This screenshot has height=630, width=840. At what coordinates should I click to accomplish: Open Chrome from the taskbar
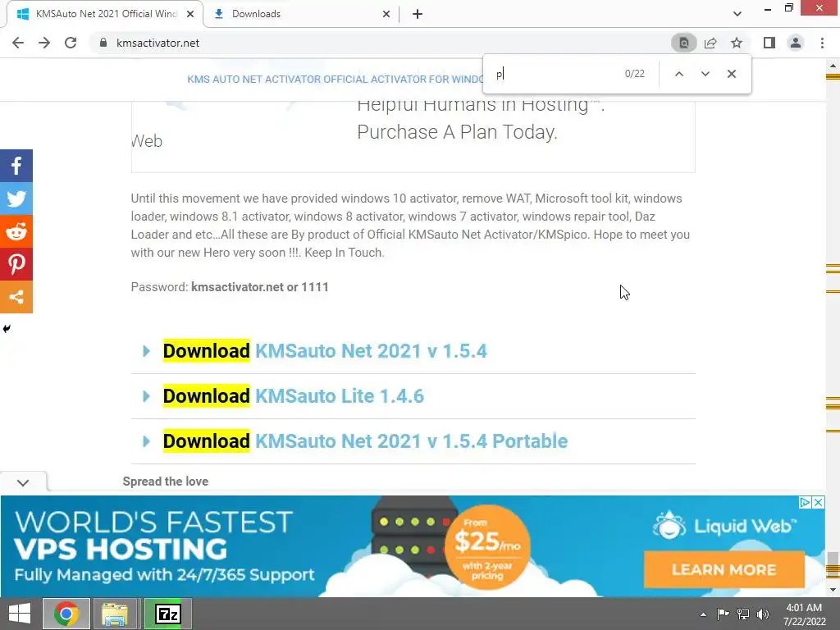click(x=66, y=614)
